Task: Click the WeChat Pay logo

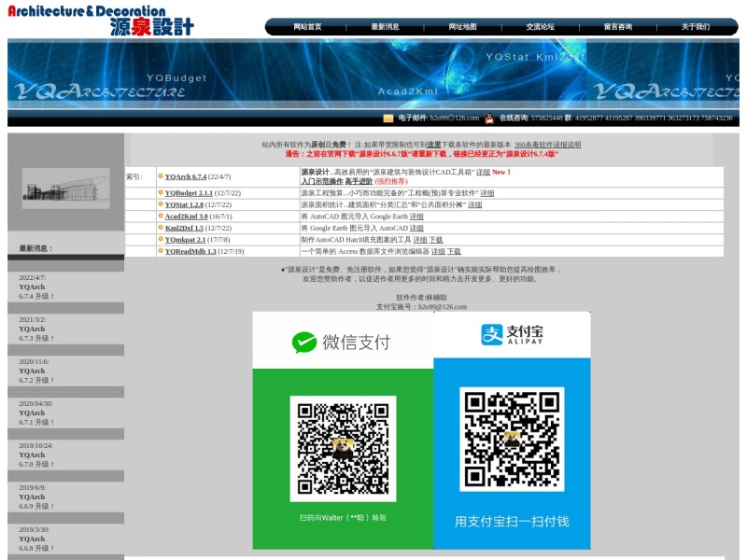Action: [x=341, y=342]
